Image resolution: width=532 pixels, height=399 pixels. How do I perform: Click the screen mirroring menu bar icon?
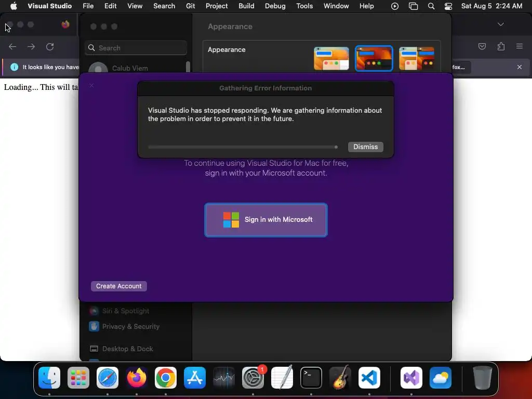[x=413, y=6]
